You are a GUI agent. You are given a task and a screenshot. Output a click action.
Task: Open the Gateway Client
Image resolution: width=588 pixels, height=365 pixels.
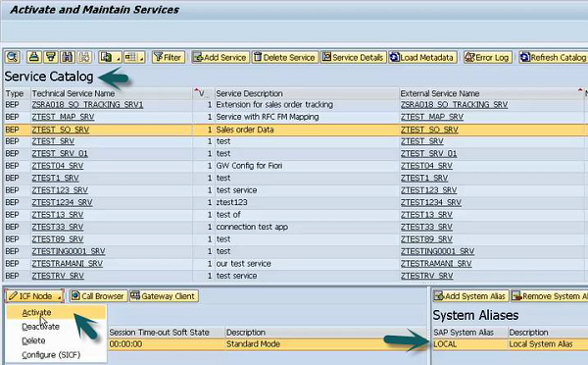pos(164,296)
